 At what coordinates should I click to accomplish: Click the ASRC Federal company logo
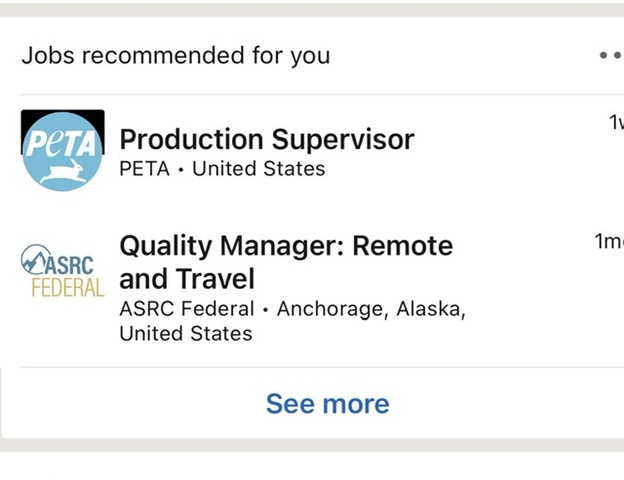pyautogui.click(x=62, y=272)
